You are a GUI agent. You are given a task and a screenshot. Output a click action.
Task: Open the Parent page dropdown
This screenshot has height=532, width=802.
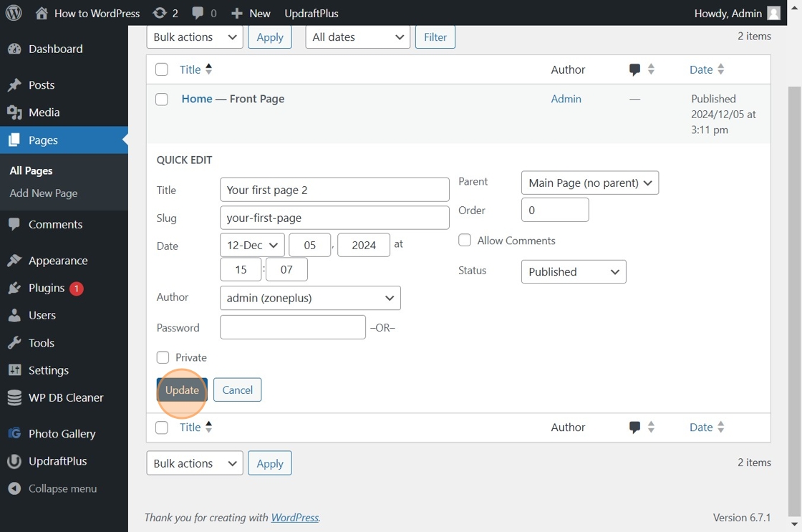(590, 183)
